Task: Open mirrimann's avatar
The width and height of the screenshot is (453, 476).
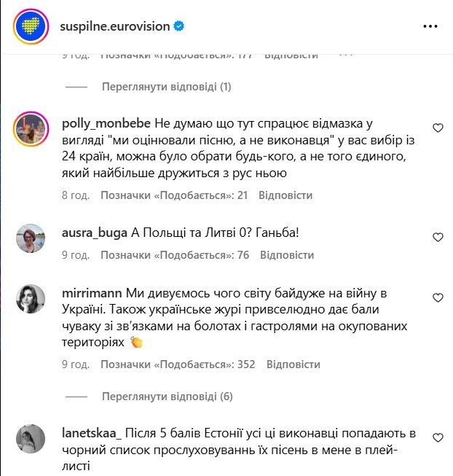Action: 31,298
